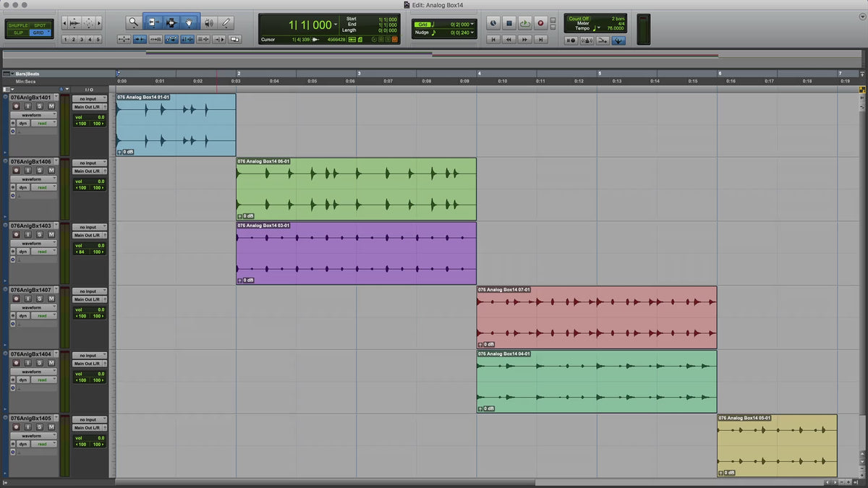This screenshot has height=488, width=868.
Task: Open 'no input' selector on 076AnlgBx1404 track
Action: click(89, 356)
